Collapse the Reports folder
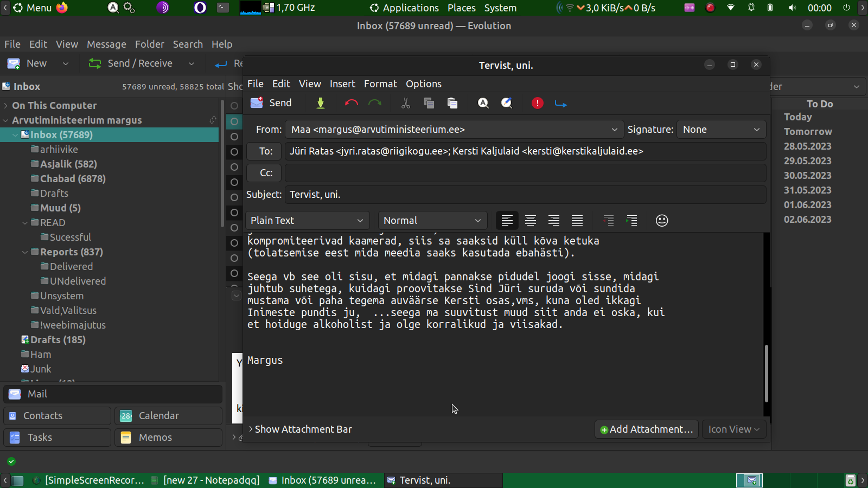 pyautogui.click(x=25, y=252)
